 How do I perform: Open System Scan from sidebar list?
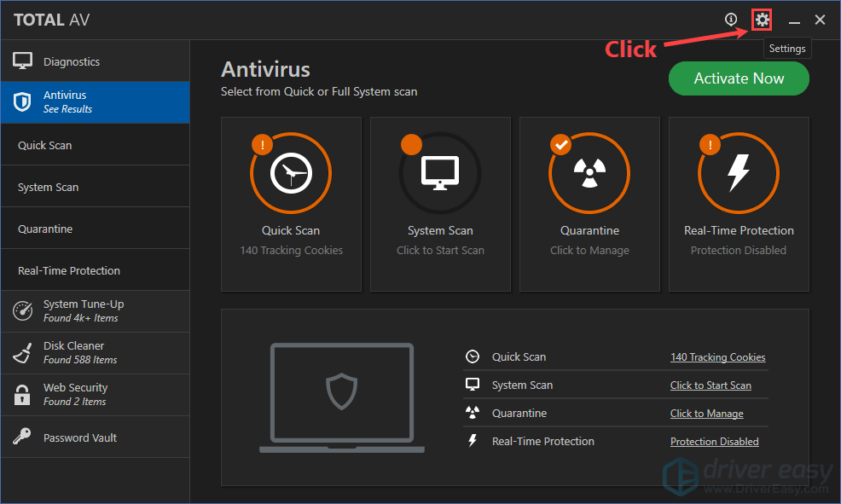pos(49,187)
